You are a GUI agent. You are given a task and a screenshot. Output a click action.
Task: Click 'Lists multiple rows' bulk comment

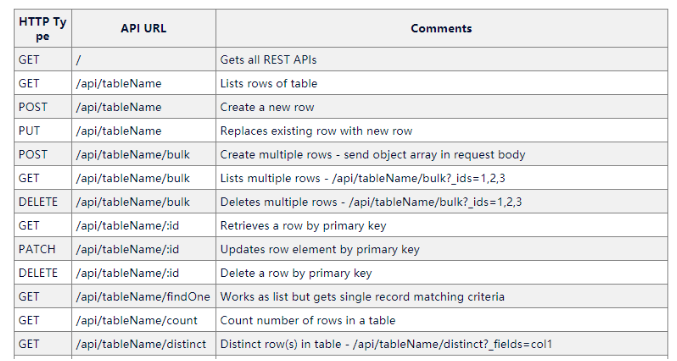click(x=362, y=178)
